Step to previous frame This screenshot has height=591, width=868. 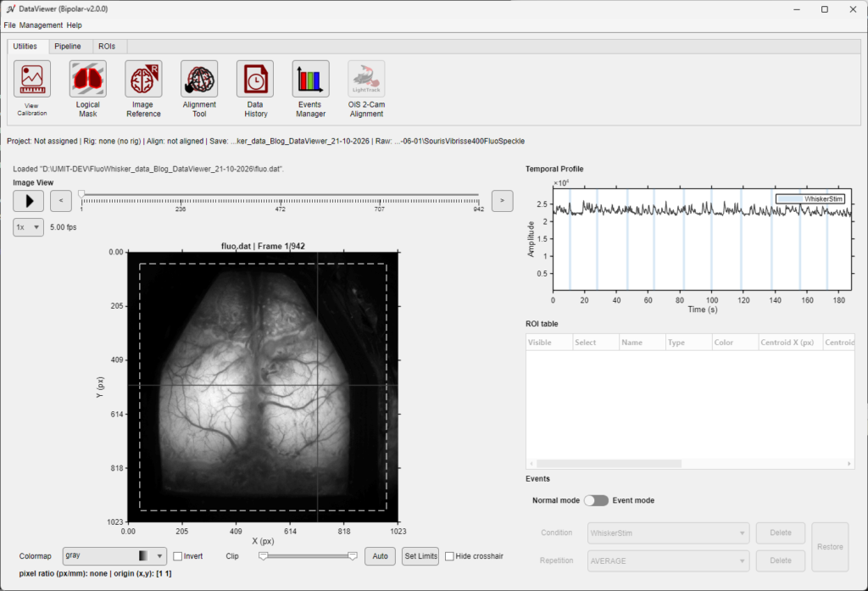point(61,200)
